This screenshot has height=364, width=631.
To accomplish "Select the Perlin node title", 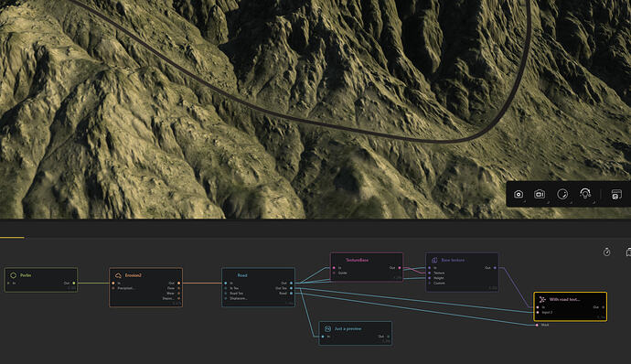I will pos(26,275).
